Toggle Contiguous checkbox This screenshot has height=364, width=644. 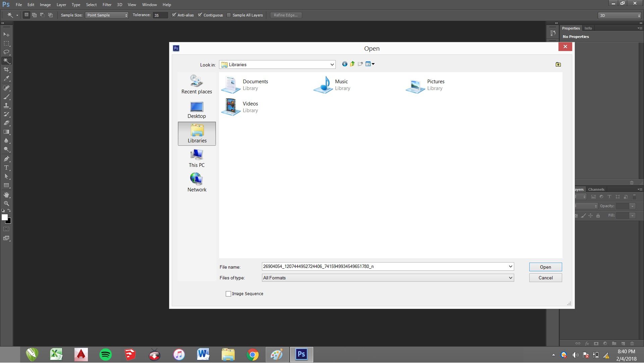click(200, 15)
